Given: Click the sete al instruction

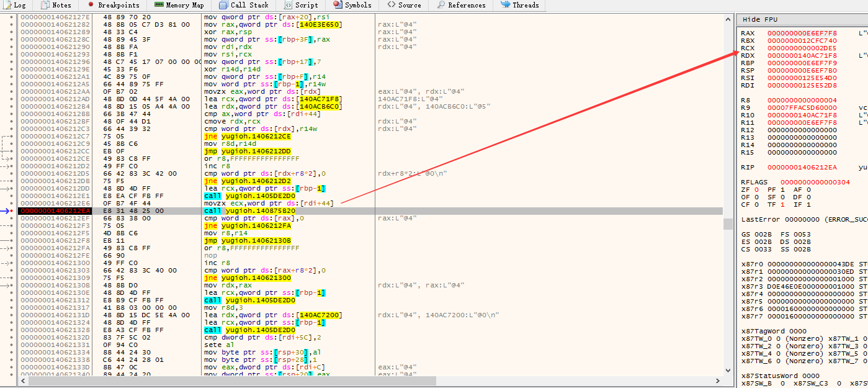Looking at the screenshot, I should pyautogui.click(x=217, y=345).
